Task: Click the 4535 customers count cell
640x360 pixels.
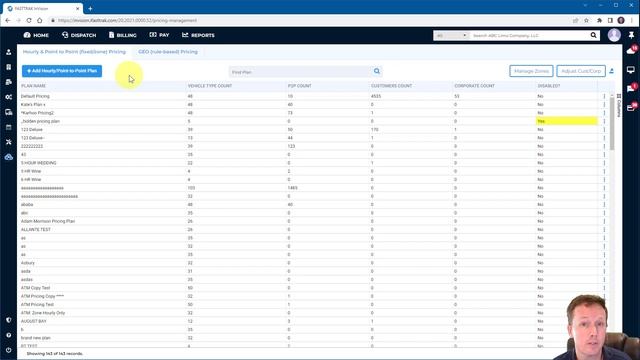Action: click(x=376, y=96)
